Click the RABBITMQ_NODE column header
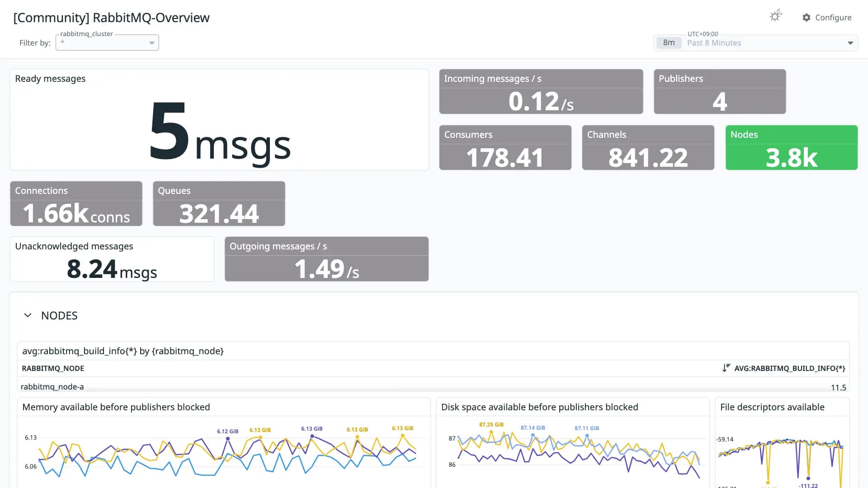 (x=53, y=368)
